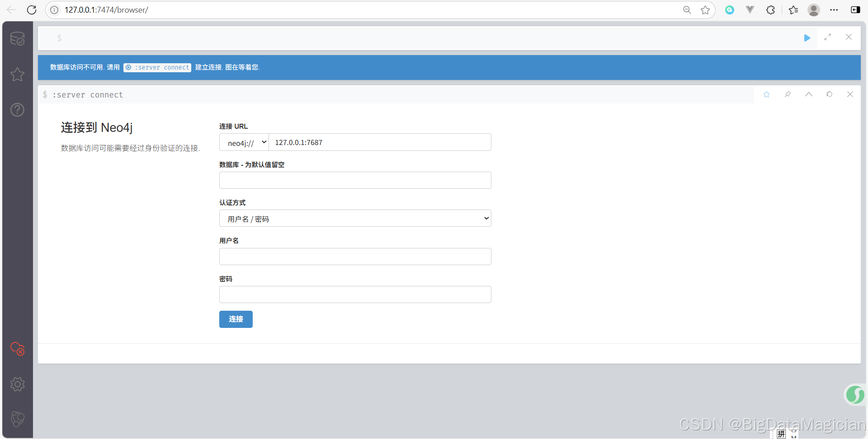Expand the editor to fullscreen

click(x=828, y=37)
